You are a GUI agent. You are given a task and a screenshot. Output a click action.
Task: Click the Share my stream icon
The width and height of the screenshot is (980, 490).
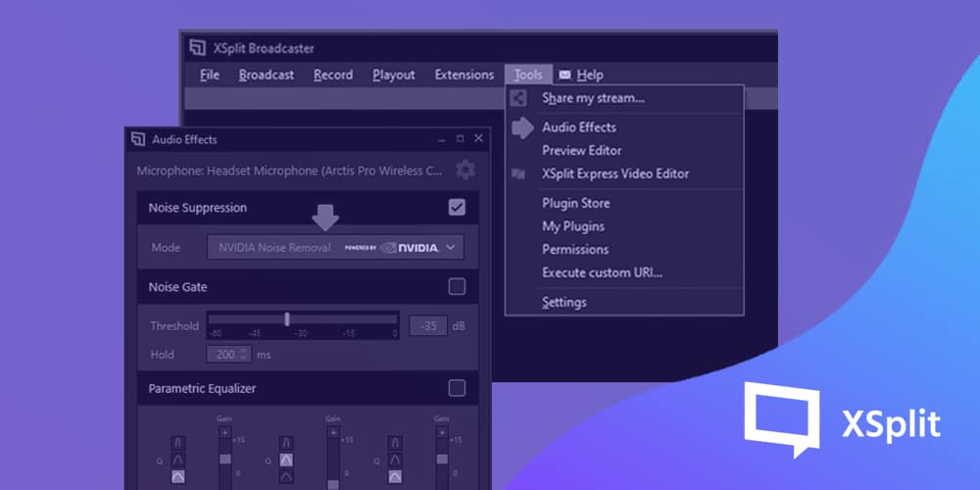[519, 98]
